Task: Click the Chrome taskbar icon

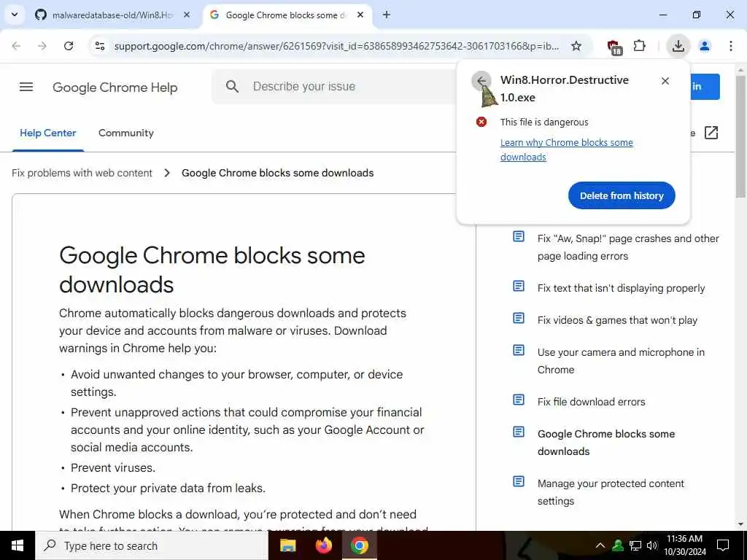Action: tap(359, 545)
